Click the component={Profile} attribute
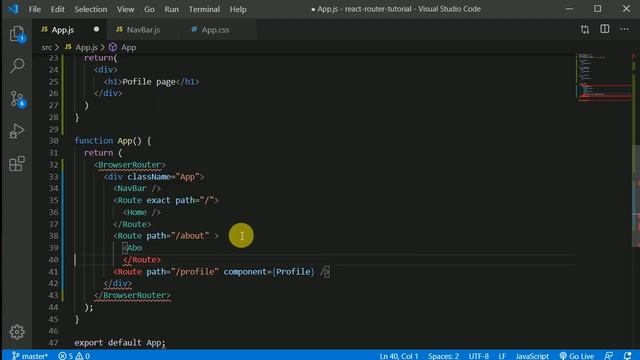Screen dimensions: 640x360 click(x=269, y=271)
